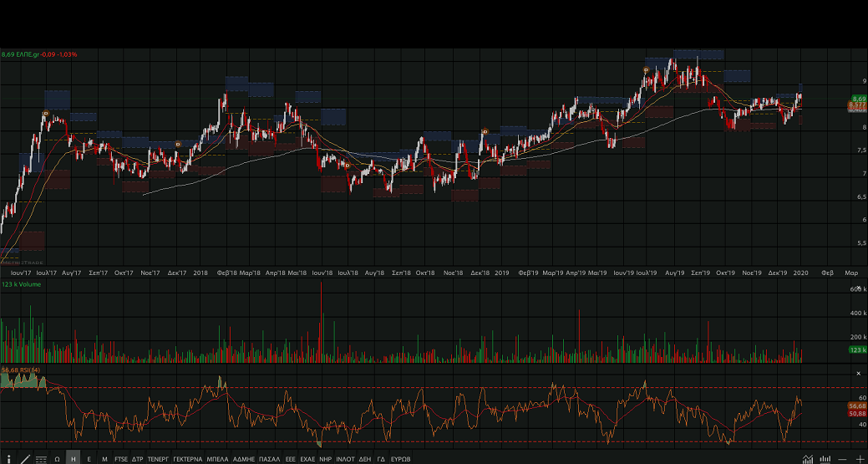This screenshot has width=868, height=464.
Task: Open the ΜΠΕΛΑ stock chart
Action: [x=217, y=459]
